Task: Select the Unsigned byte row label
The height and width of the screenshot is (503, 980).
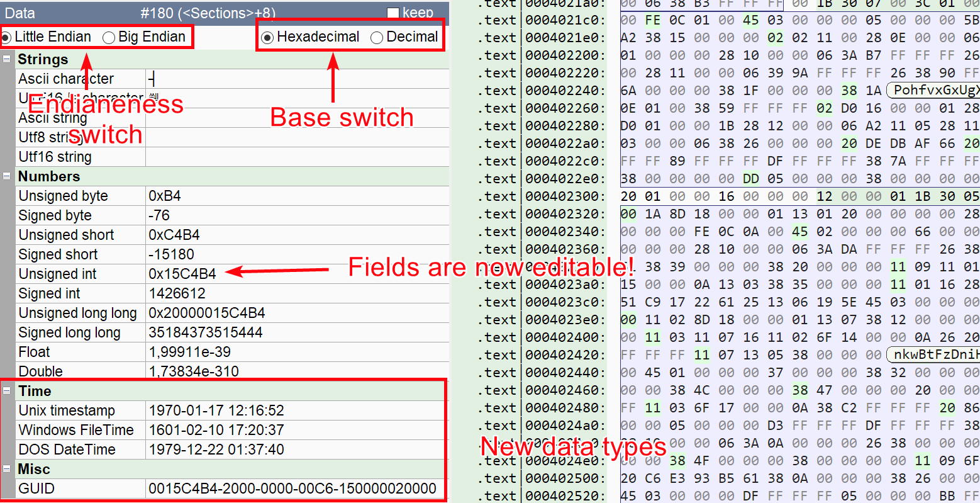Action: pos(64,196)
